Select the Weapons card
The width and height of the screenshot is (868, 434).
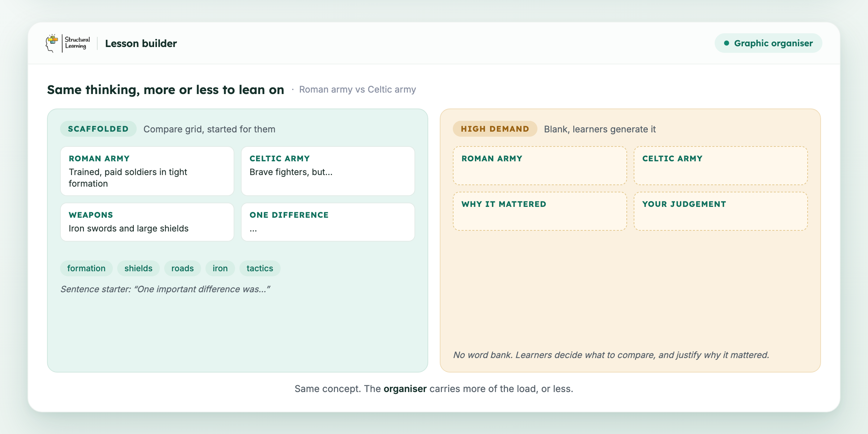pyautogui.click(x=147, y=222)
